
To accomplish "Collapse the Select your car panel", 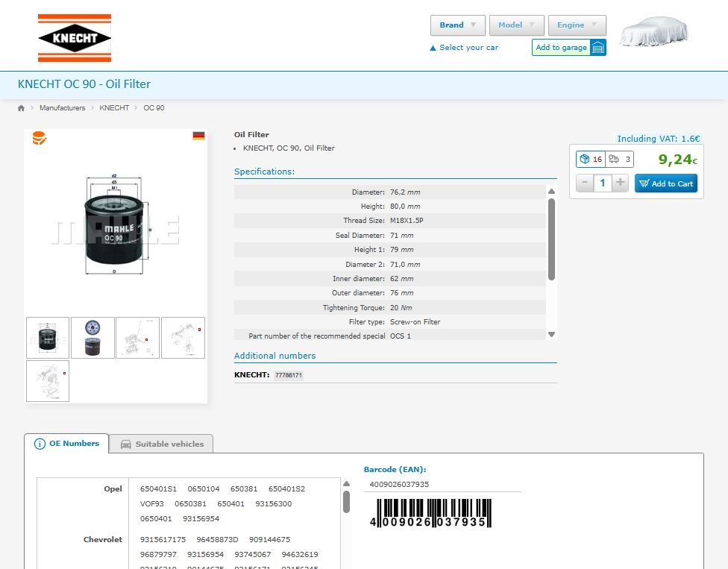I will tap(464, 48).
